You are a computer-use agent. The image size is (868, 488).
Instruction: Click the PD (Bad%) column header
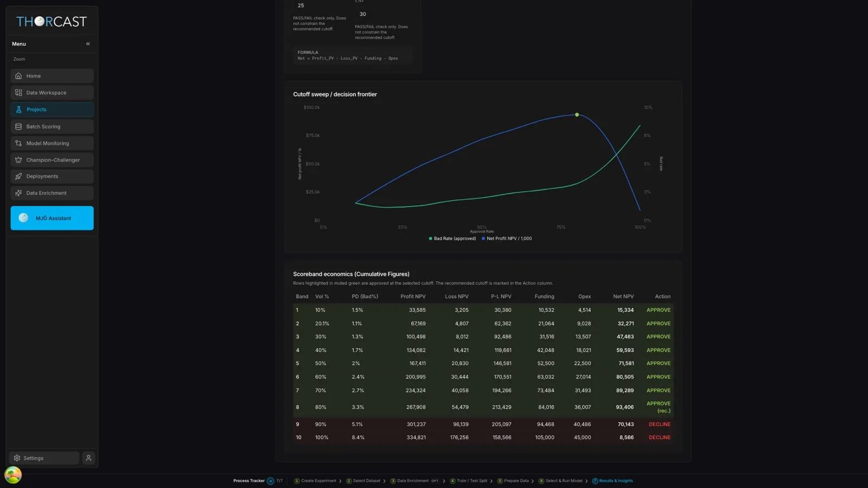(x=365, y=297)
